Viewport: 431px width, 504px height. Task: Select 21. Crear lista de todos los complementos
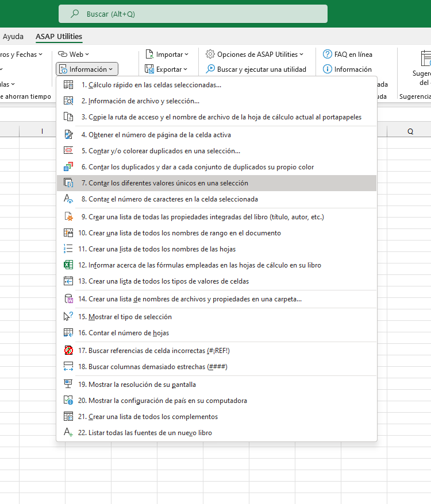[x=216, y=417]
